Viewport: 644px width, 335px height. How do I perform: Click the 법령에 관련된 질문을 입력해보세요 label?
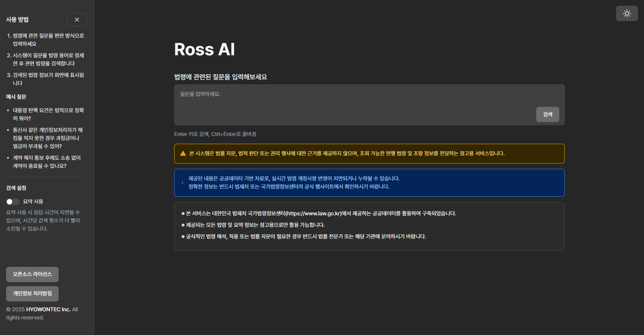[221, 77]
